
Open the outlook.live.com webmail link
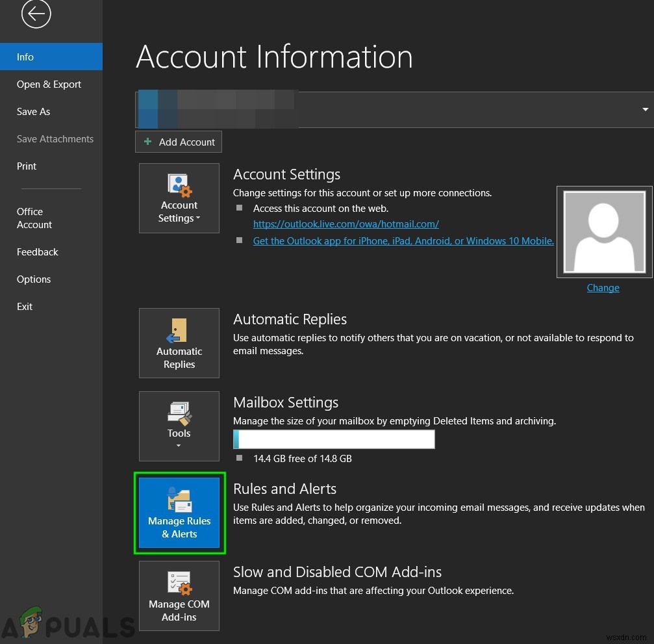tap(346, 224)
